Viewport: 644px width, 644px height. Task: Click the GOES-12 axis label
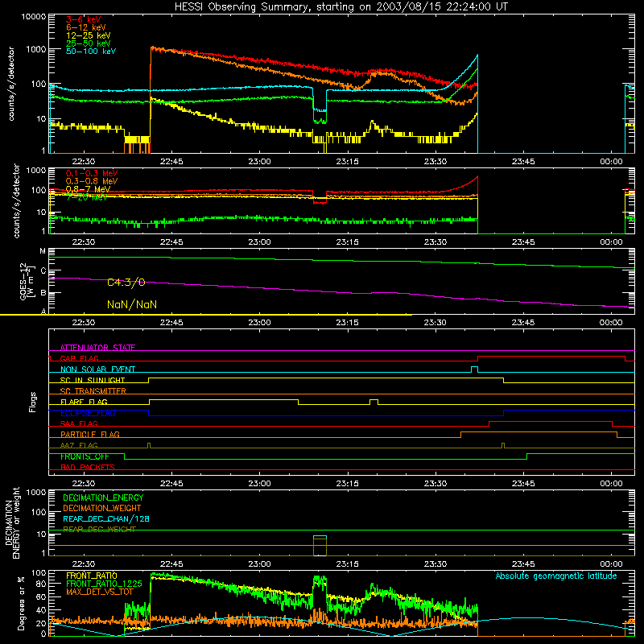[x=27, y=281]
